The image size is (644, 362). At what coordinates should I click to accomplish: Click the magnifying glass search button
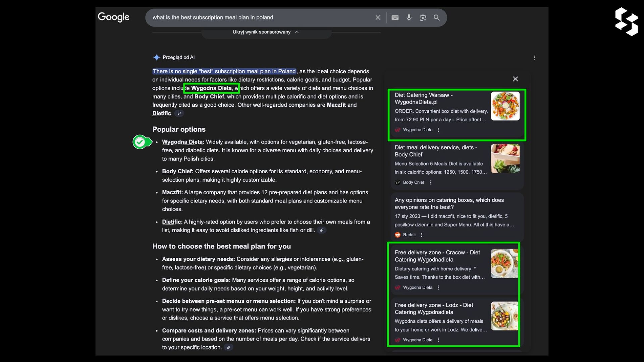click(436, 17)
